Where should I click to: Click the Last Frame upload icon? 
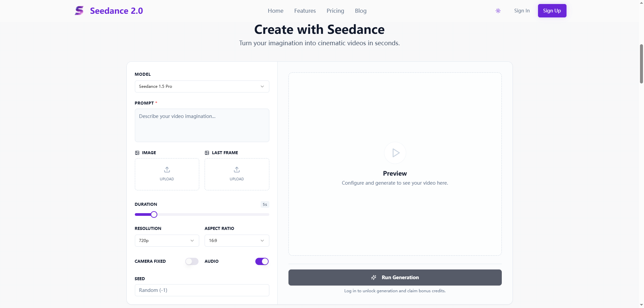pos(237,170)
